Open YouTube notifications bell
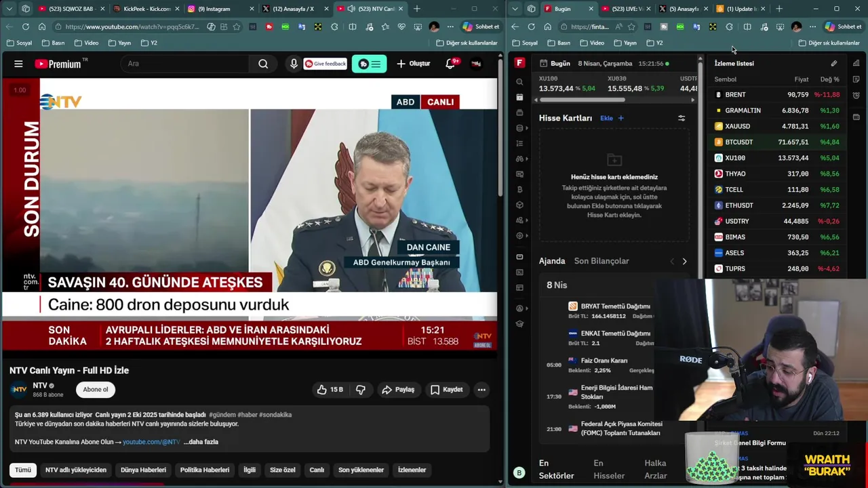 click(450, 64)
